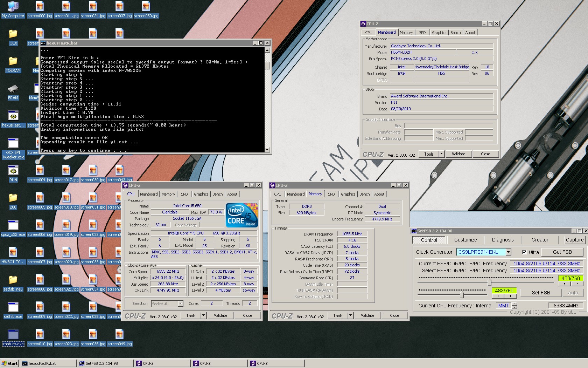
Task: Launch the capture.exe desktop icon
Action: [13, 338]
